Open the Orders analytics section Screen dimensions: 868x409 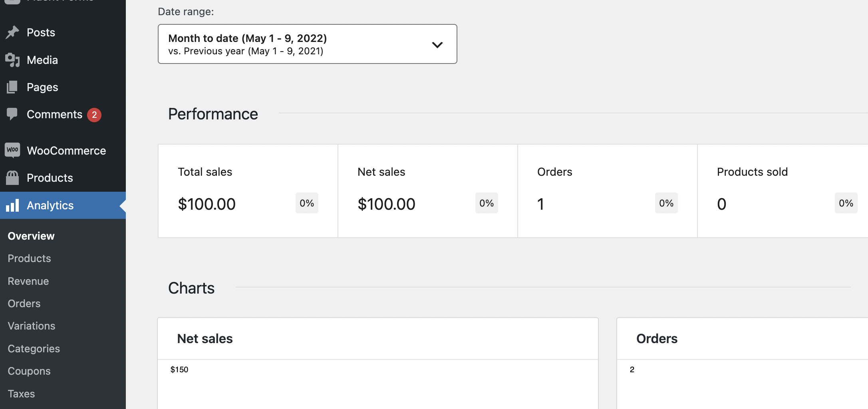click(x=24, y=304)
